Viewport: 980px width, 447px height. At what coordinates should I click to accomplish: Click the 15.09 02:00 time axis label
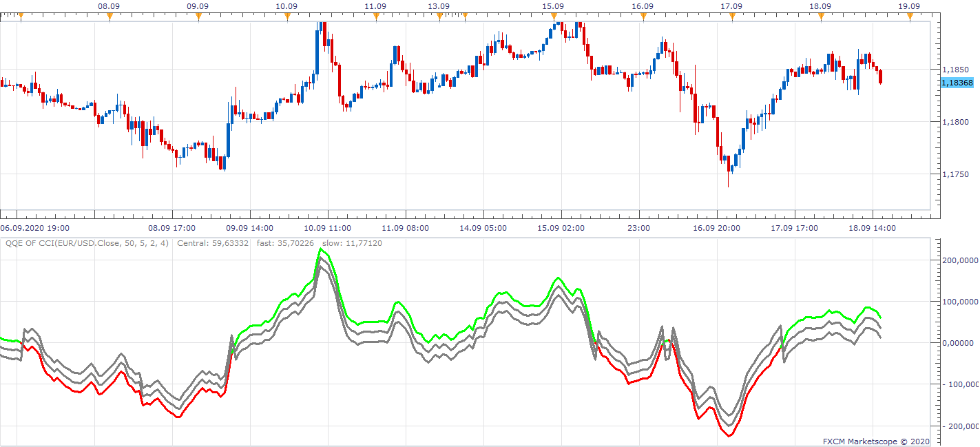pyautogui.click(x=561, y=228)
